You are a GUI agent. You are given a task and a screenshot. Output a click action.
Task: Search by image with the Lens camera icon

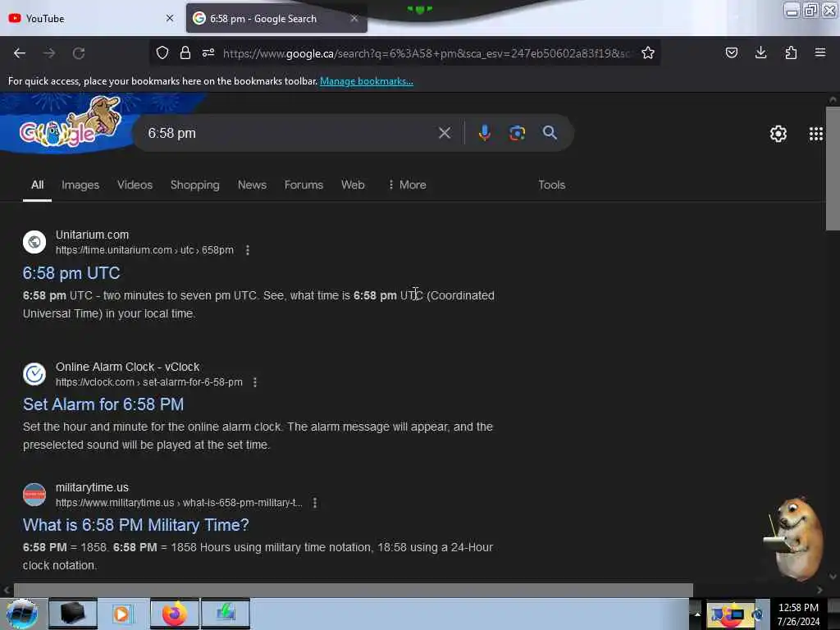517,133
